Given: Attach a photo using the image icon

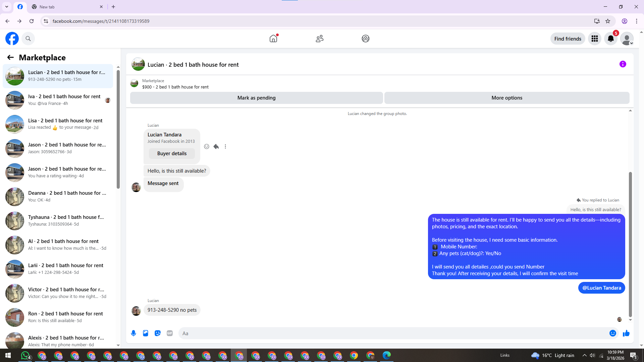Looking at the screenshot, I should click(x=146, y=333).
